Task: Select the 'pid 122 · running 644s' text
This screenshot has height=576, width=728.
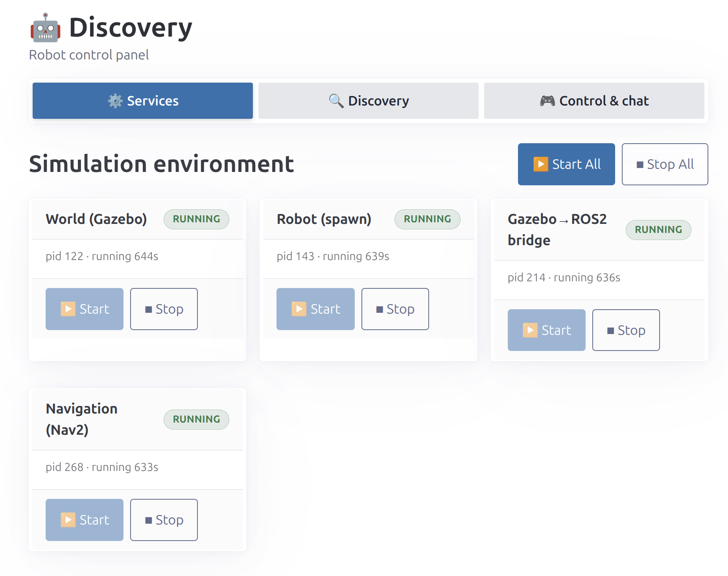Action: tap(102, 257)
